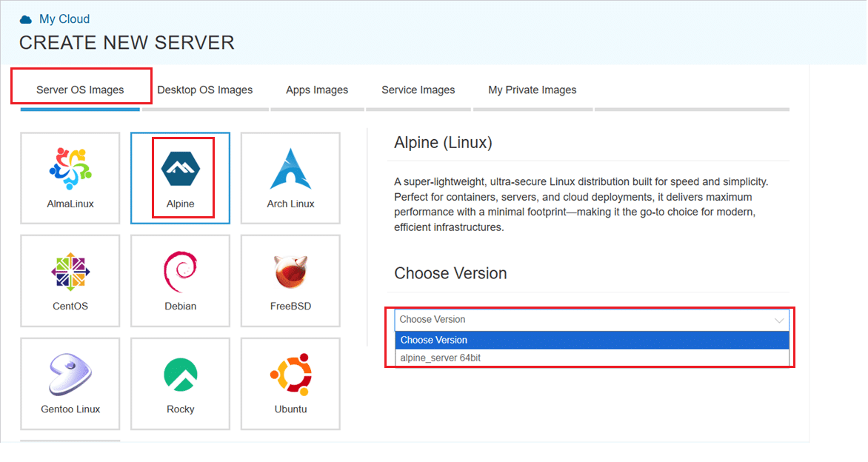Open the Choose Version combo box

point(592,320)
